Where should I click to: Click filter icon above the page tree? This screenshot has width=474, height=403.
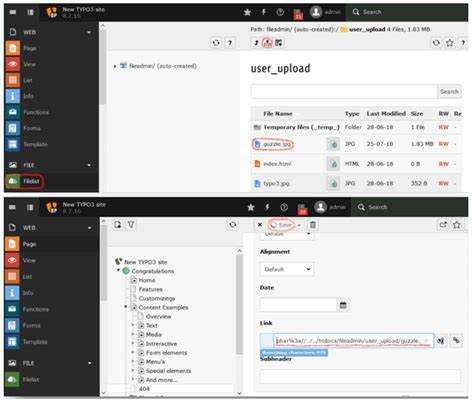(131, 225)
